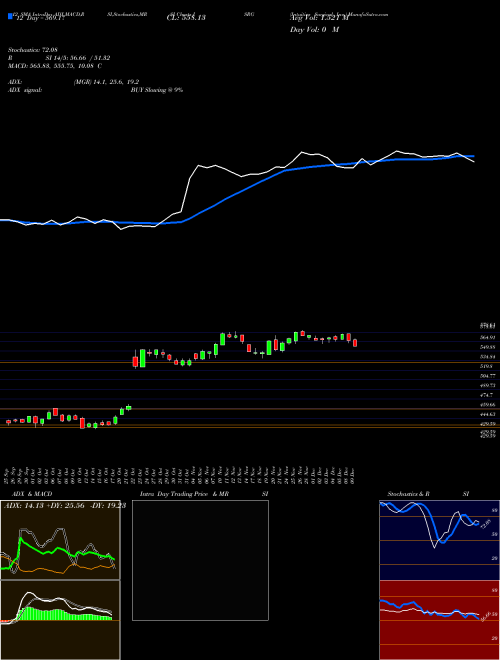Click the ADX indicator chart panel
This screenshot has width=500, height=660.
[x=60, y=540]
